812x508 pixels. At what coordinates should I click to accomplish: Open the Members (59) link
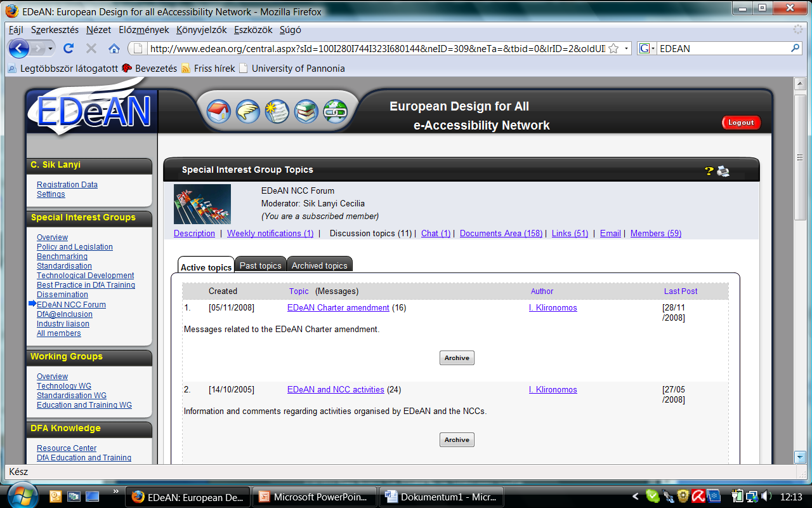click(656, 234)
